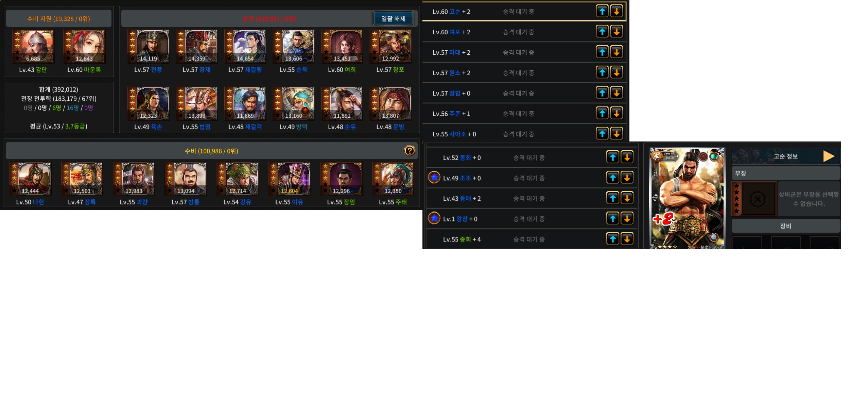Open the 장비 section header

tap(786, 226)
